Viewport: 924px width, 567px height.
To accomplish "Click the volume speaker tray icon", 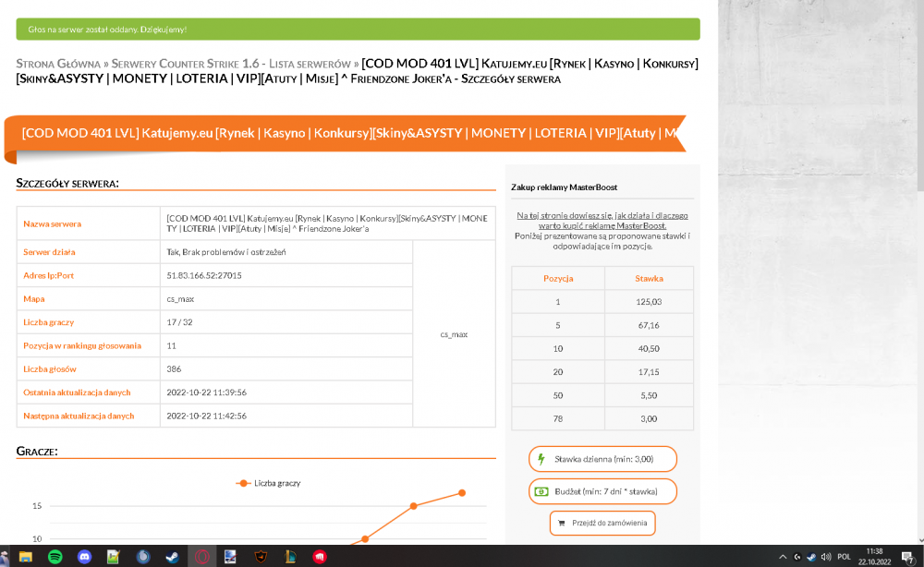I will click(825, 557).
